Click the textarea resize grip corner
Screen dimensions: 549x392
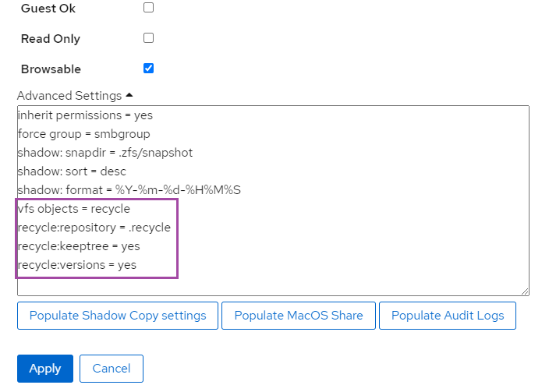[x=525, y=291]
